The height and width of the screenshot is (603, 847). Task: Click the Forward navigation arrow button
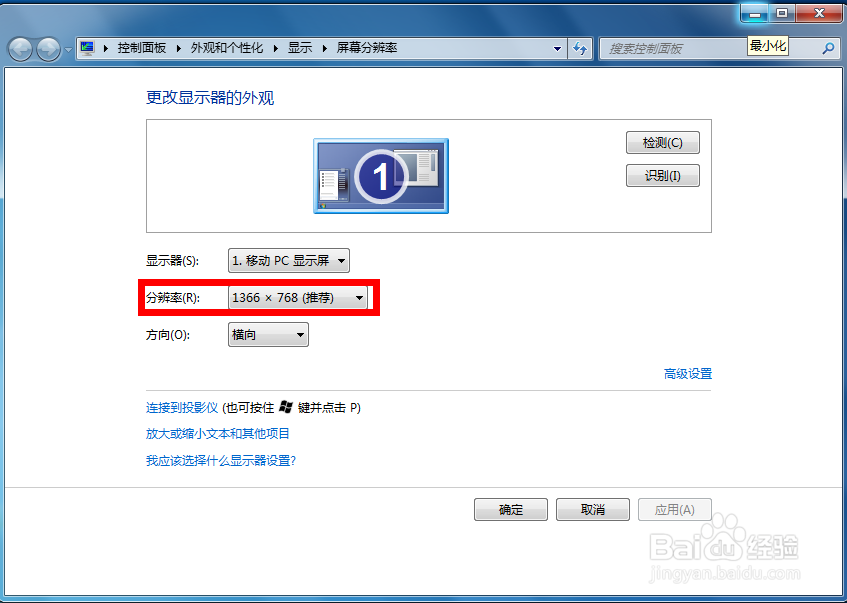click(x=49, y=49)
